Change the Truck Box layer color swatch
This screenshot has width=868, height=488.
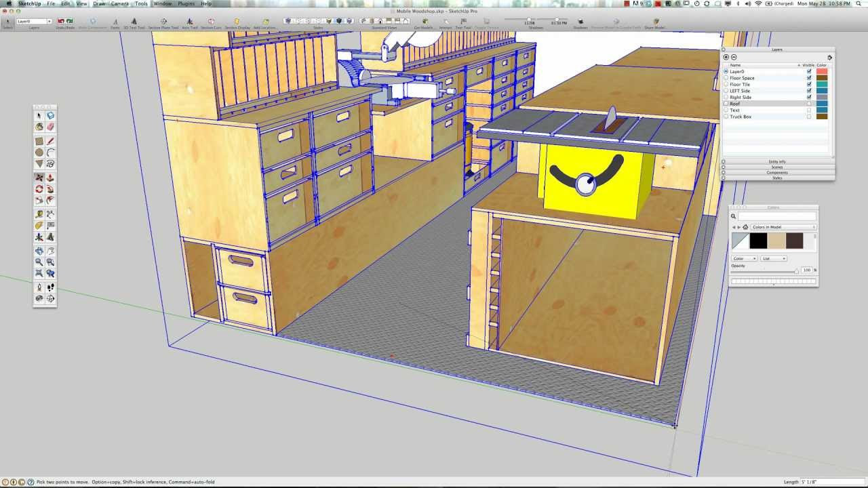pos(821,116)
